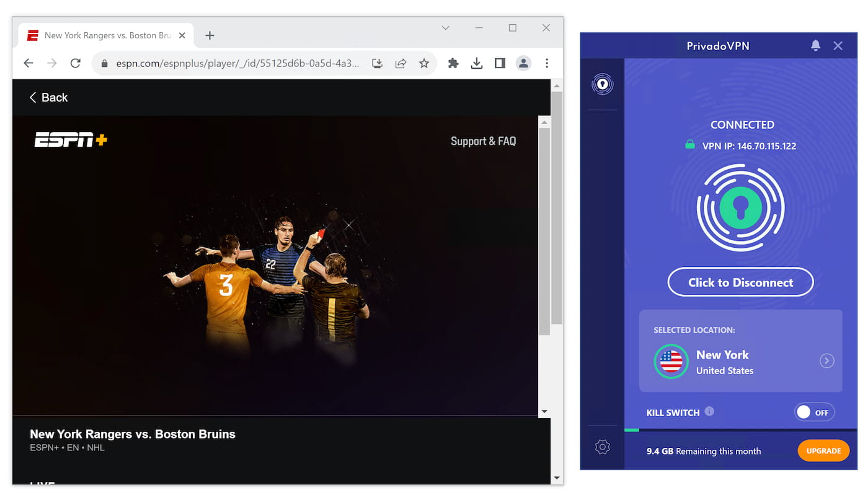Click the Back link on ESPN page
This screenshot has height=498, width=868.
point(48,97)
